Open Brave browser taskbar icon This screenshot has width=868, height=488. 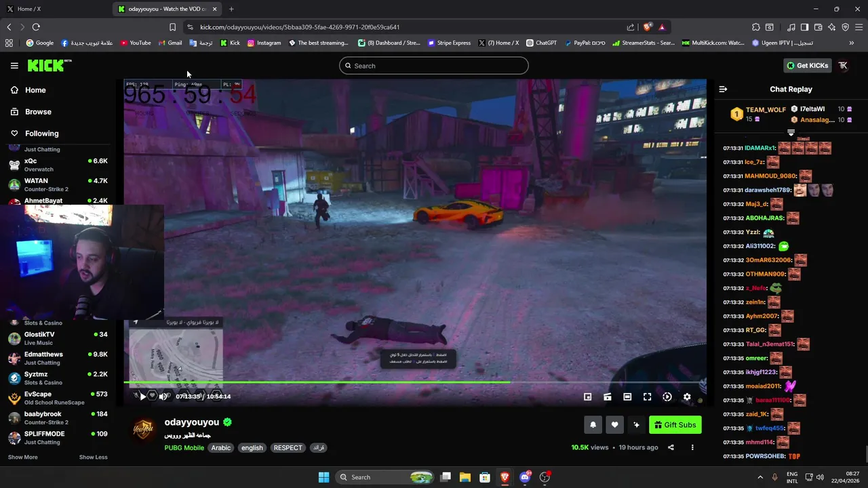pos(505,477)
